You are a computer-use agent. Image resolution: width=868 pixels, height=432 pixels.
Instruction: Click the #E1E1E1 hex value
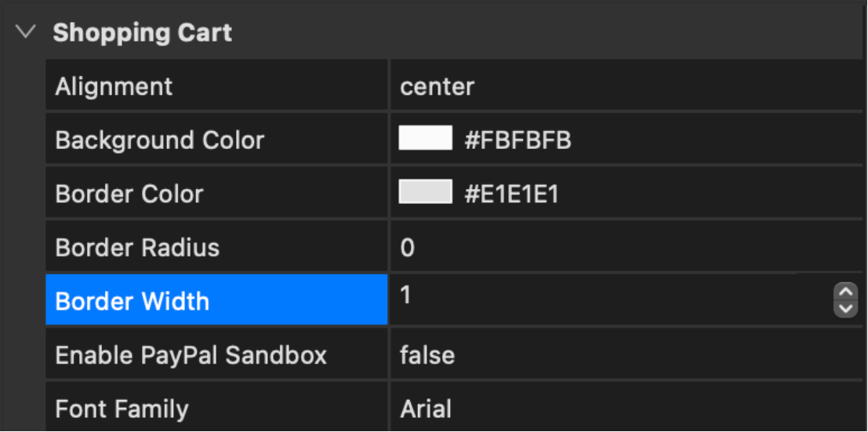511,194
